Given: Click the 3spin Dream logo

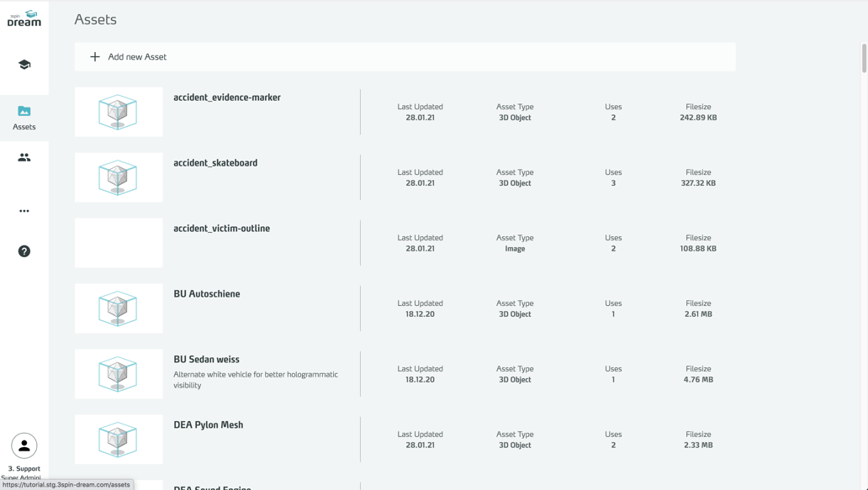Looking at the screenshot, I should 24,17.
